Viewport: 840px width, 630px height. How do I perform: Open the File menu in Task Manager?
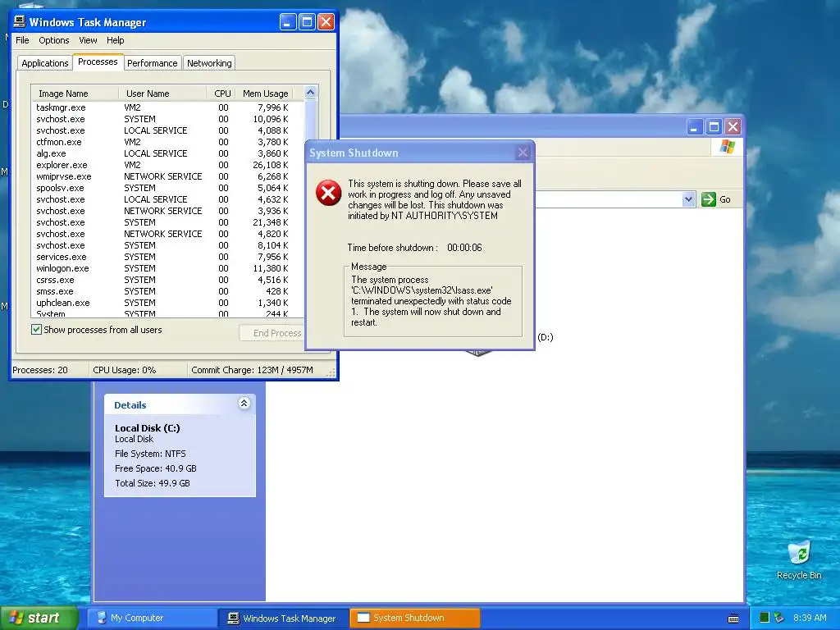point(22,40)
